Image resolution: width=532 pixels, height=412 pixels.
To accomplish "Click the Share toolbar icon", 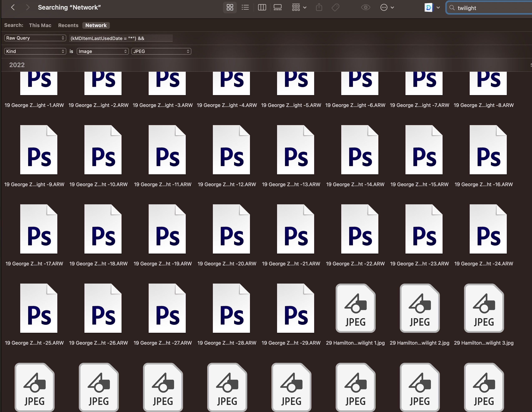I will (319, 8).
